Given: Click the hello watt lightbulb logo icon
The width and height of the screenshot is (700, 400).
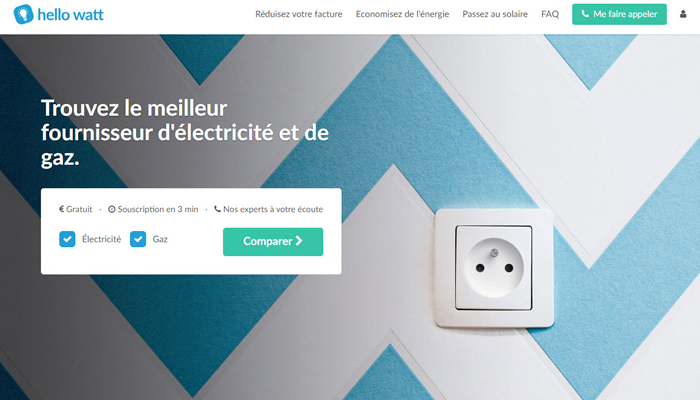Looking at the screenshot, I should [24, 14].
